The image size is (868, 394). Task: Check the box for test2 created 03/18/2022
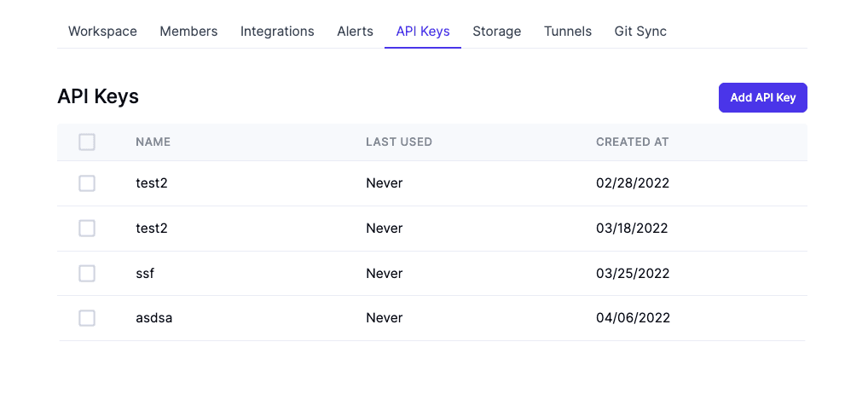pos(87,229)
